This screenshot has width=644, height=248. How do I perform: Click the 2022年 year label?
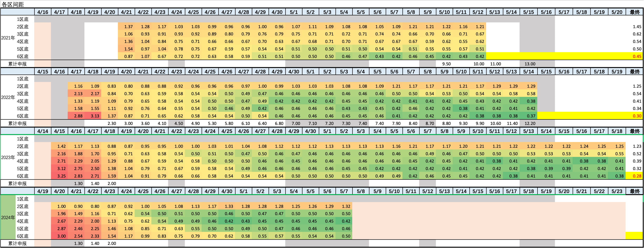click(x=8, y=97)
